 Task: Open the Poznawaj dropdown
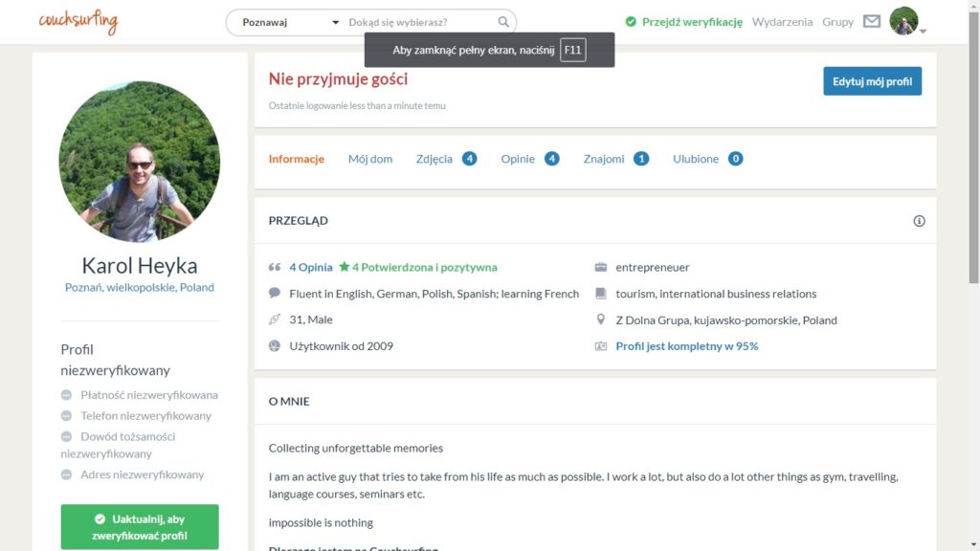coord(291,23)
